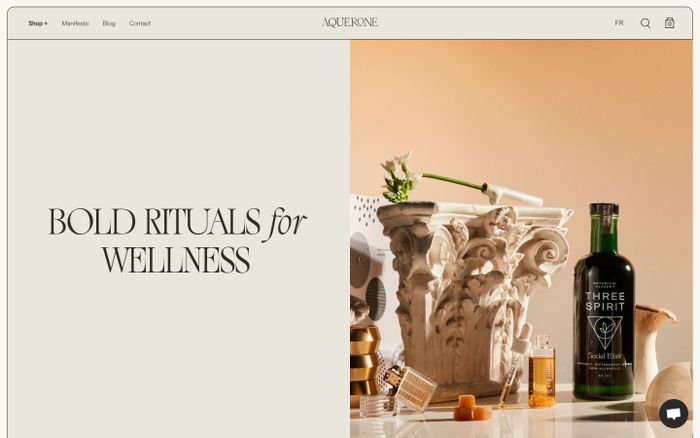Click the AQUERONE logo
700x438 pixels.
tap(350, 22)
